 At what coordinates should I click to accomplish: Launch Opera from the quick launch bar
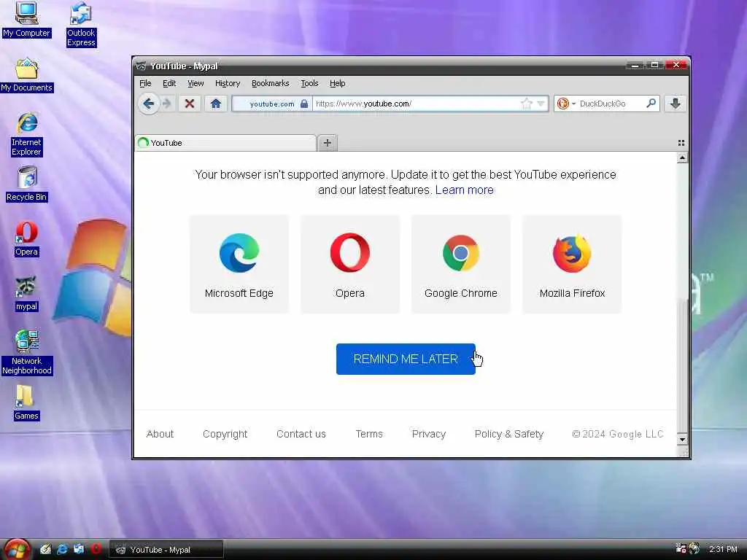(96, 549)
